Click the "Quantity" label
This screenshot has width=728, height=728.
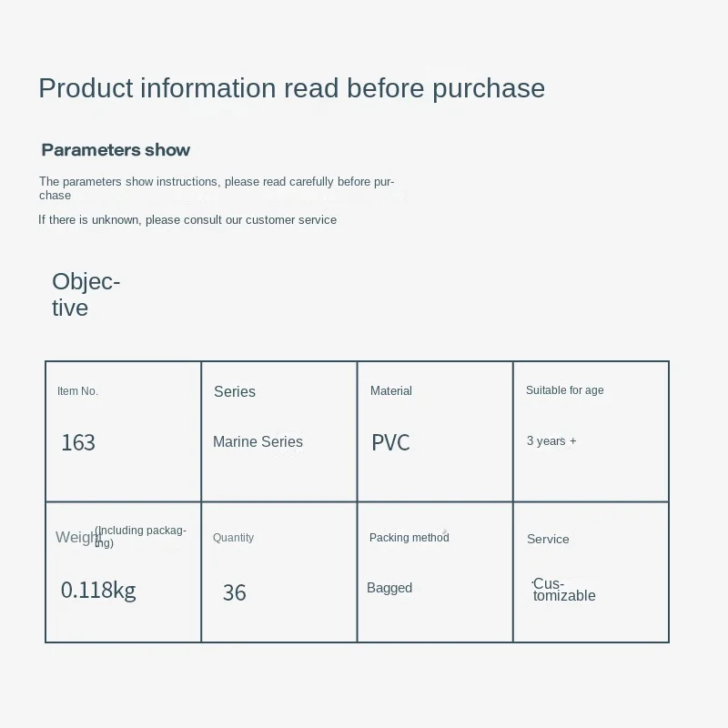click(x=233, y=538)
